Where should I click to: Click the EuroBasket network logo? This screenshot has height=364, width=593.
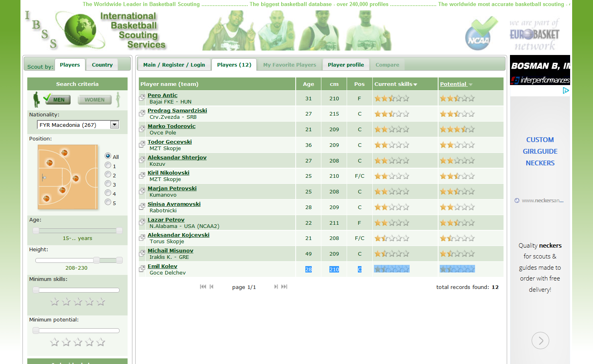pyautogui.click(x=534, y=35)
